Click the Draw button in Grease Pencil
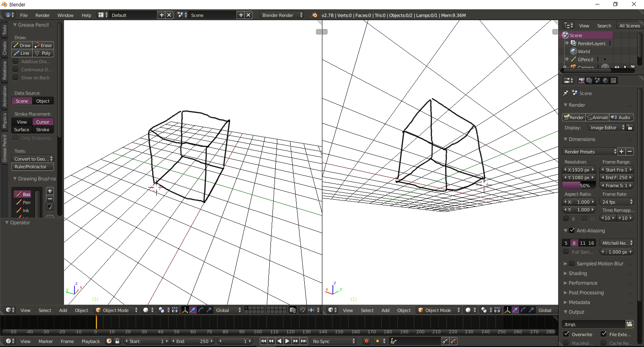Screen dimensions: 644x347 click(x=22, y=45)
